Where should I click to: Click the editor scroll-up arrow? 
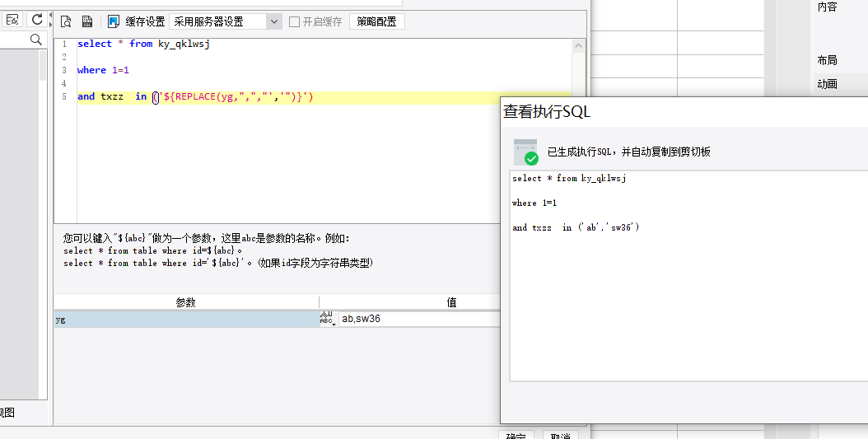click(x=578, y=46)
